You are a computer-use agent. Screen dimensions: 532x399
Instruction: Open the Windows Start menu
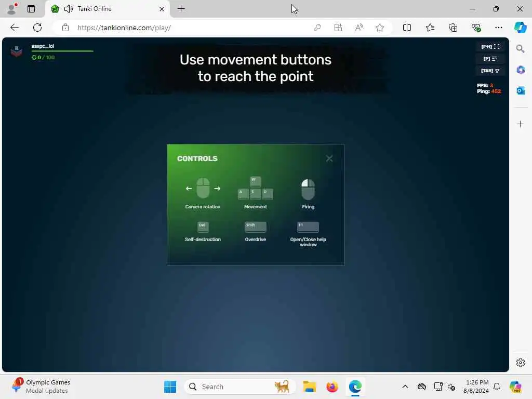[x=170, y=387]
